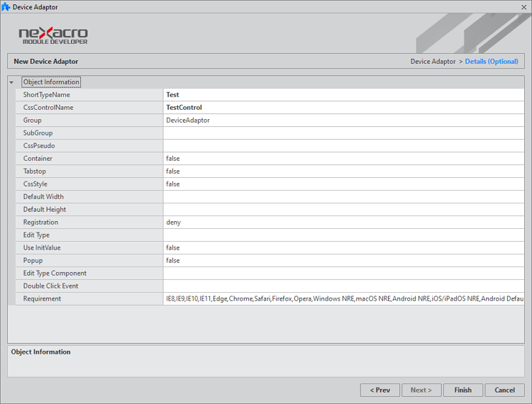This screenshot has width=532, height=404.
Task: Select the Device Adaptor breadcrumb step
Action: 433,62
